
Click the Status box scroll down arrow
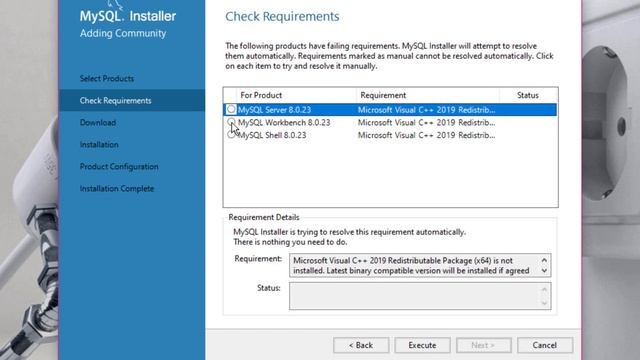(544, 303)
